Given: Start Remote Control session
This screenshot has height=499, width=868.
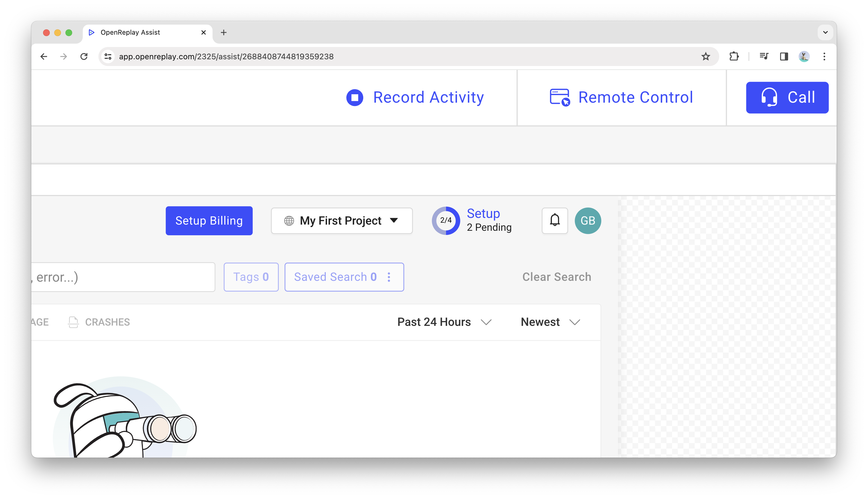Looking at the screenshot, I should (621, 98).
